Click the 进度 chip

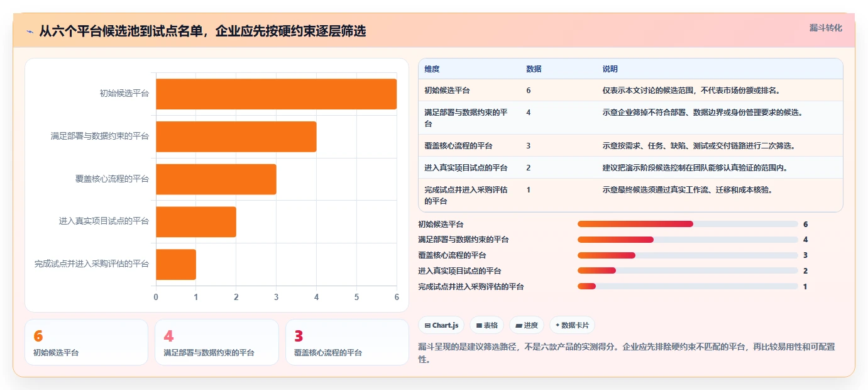click(527, 325)
